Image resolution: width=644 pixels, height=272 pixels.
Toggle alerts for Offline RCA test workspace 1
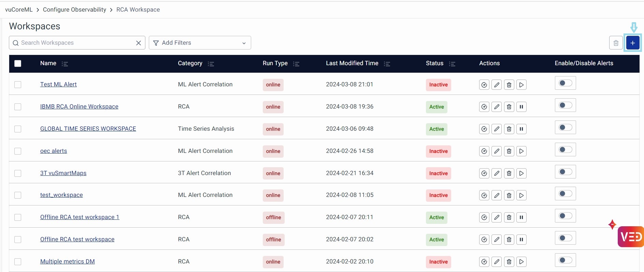coord(565,216)
